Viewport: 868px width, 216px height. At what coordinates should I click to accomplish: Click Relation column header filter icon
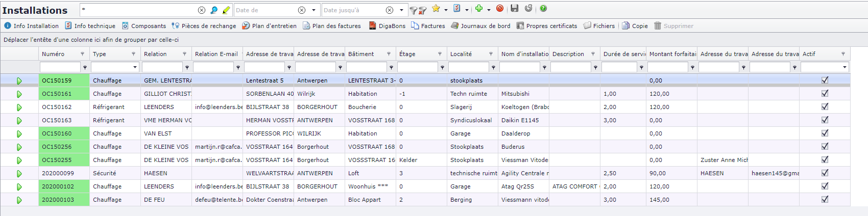tap(184, 54)
